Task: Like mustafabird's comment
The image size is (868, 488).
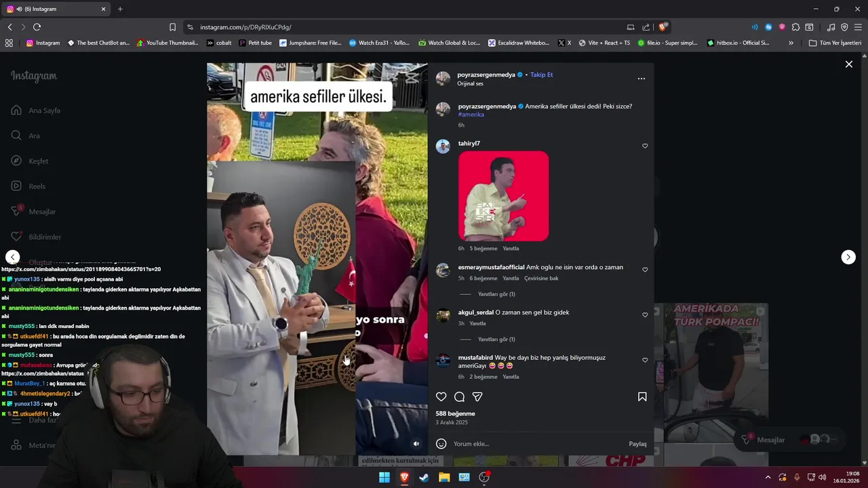Action: 645,360
